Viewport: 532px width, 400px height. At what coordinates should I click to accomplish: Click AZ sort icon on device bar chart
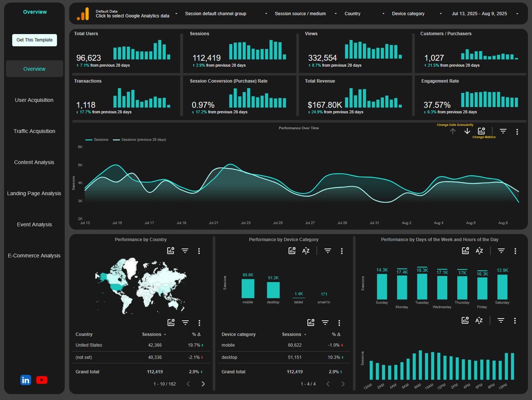[x=306, y=251]
